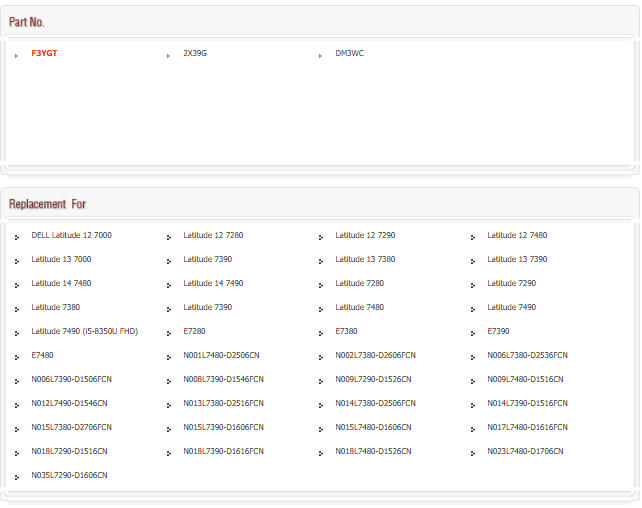This screenshot has width=642, height=508.
Task: Select DELL Latitude 12 7000 entry
Action: [72, 235]
